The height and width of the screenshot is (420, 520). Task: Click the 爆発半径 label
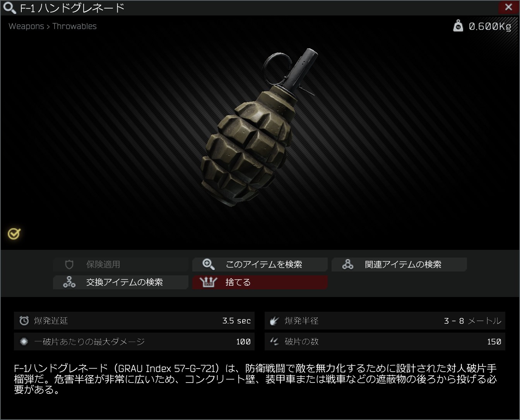(302, 321)
